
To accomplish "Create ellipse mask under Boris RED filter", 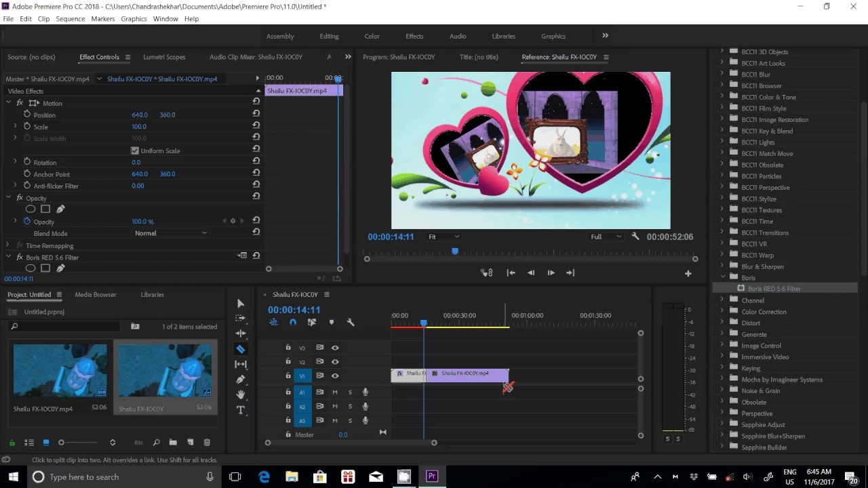I will 31,268.
